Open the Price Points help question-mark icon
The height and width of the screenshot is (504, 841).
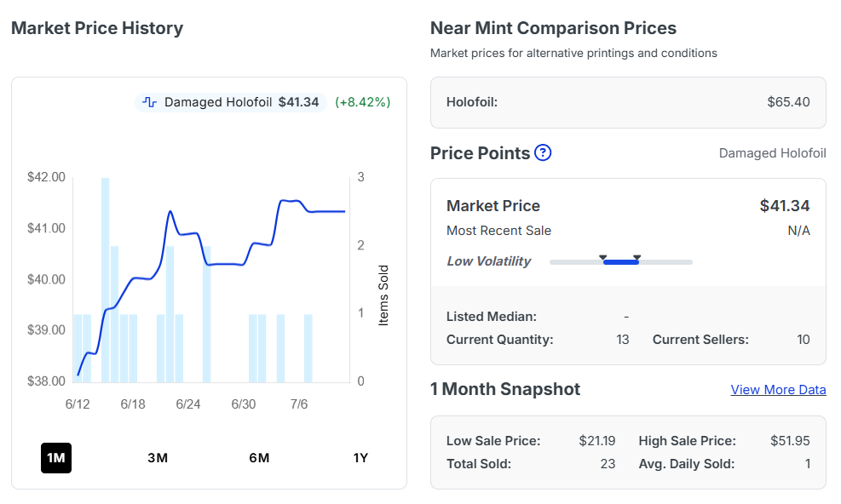click(x=543, y=152)
